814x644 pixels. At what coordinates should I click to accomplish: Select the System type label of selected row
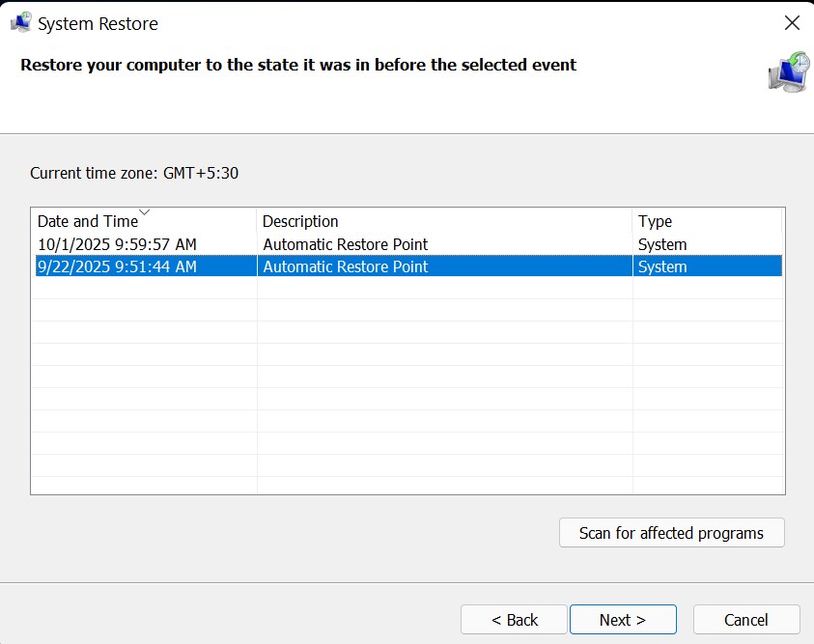tap(660, 266)
